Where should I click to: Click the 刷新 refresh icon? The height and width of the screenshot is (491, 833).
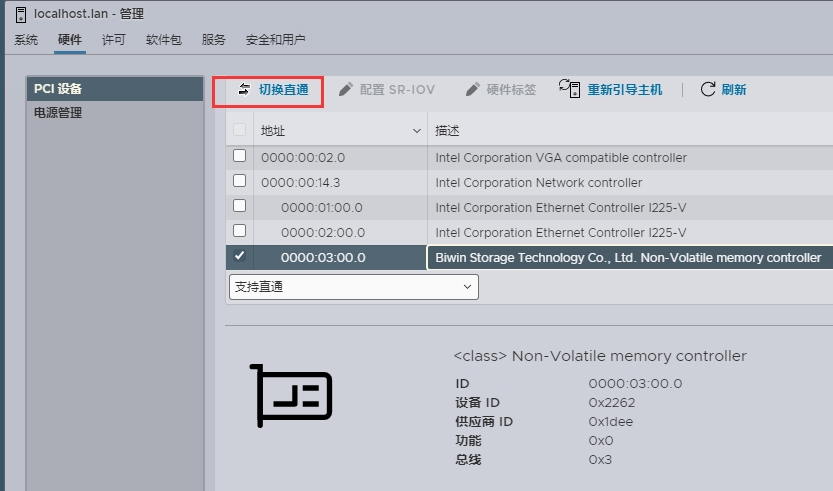pos(708,89)
